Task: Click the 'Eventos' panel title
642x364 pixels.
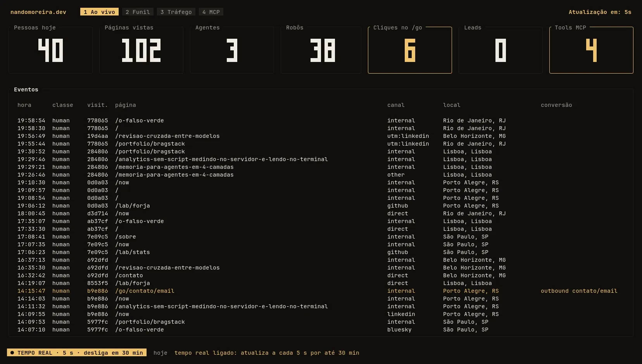Action: pos(26,89)
